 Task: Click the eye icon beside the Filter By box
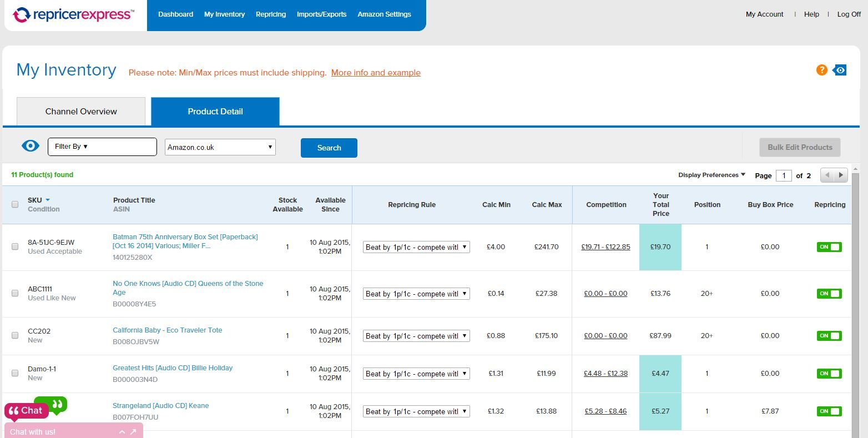click(31, 145)
